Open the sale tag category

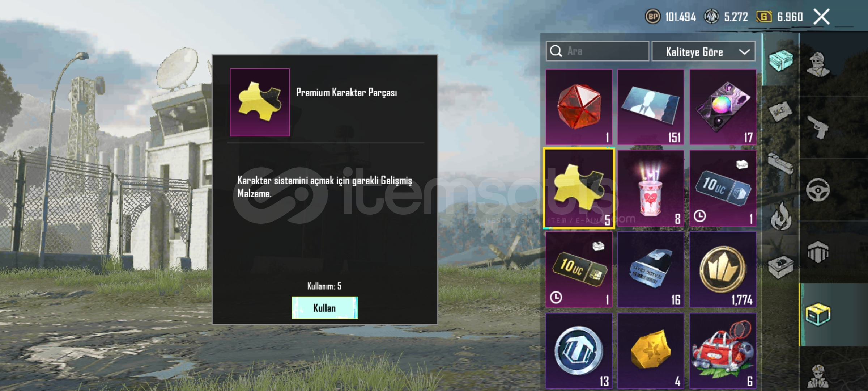pos(780,112)
